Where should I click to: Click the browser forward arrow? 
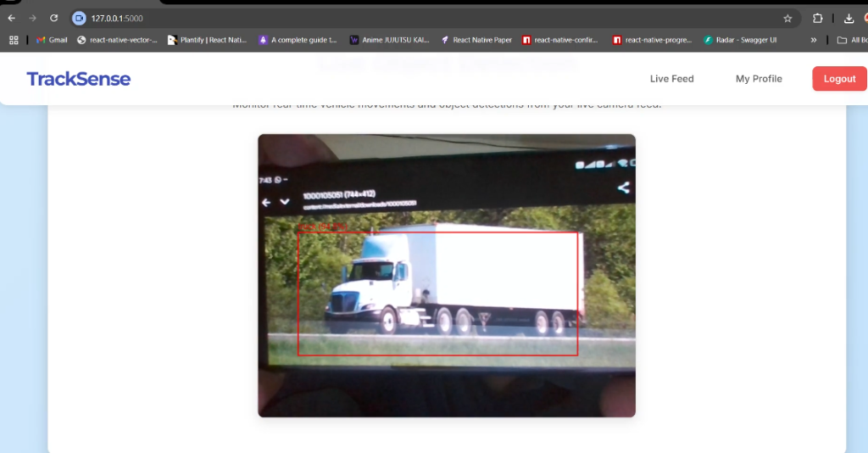click(33, 19)
